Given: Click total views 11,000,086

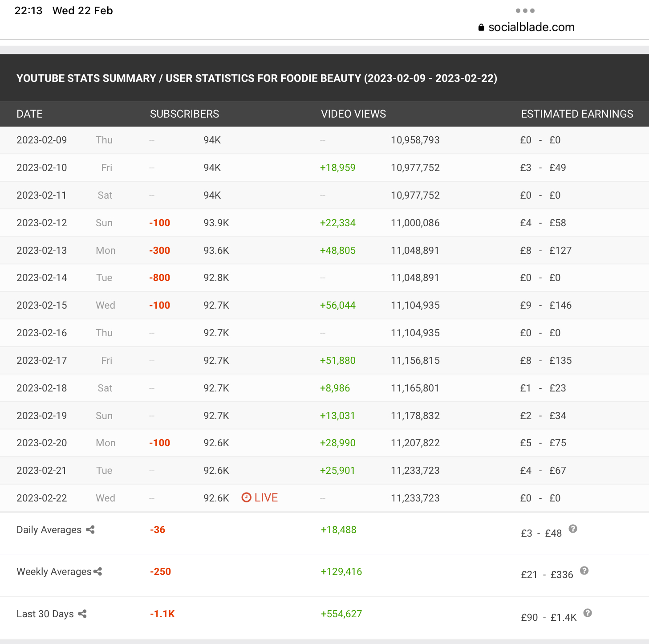Looking at the screenshot, I should tap(415, 223).
